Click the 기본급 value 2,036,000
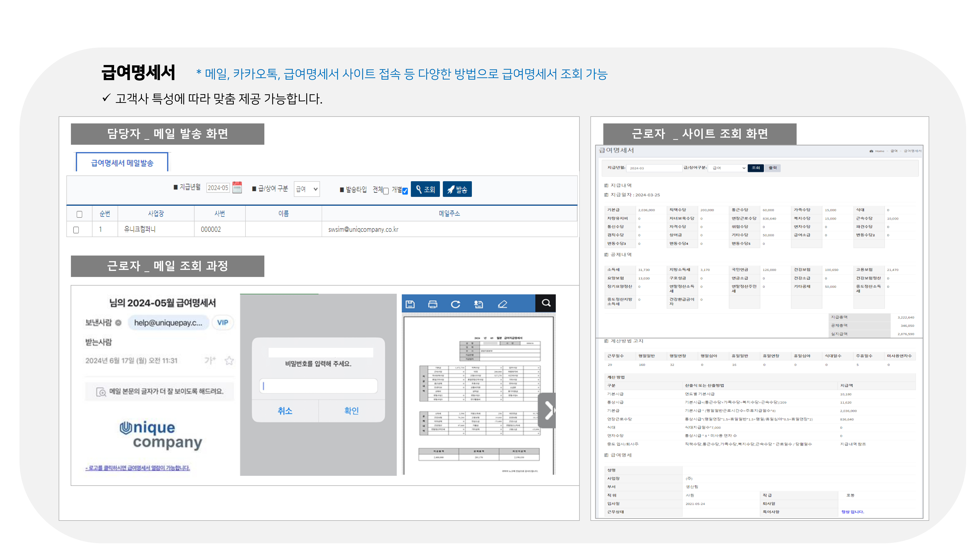The width and height of the screenshot is (980, 551). 646,210
